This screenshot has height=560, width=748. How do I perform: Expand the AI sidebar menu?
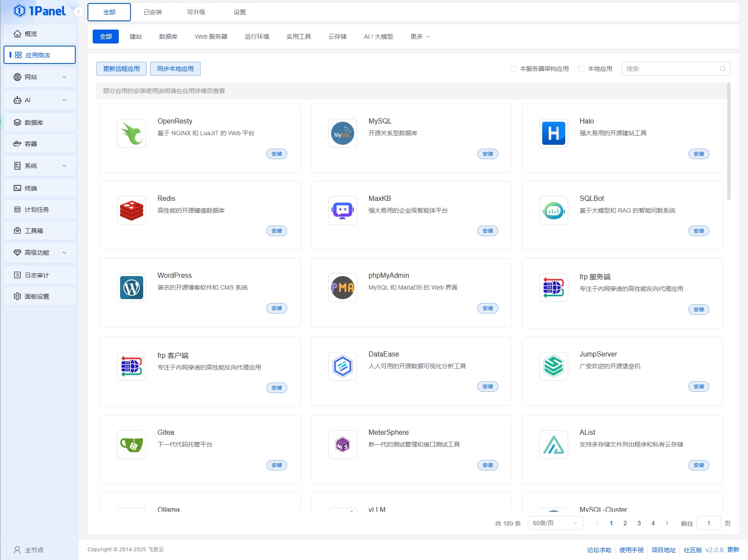coord(40,100)
